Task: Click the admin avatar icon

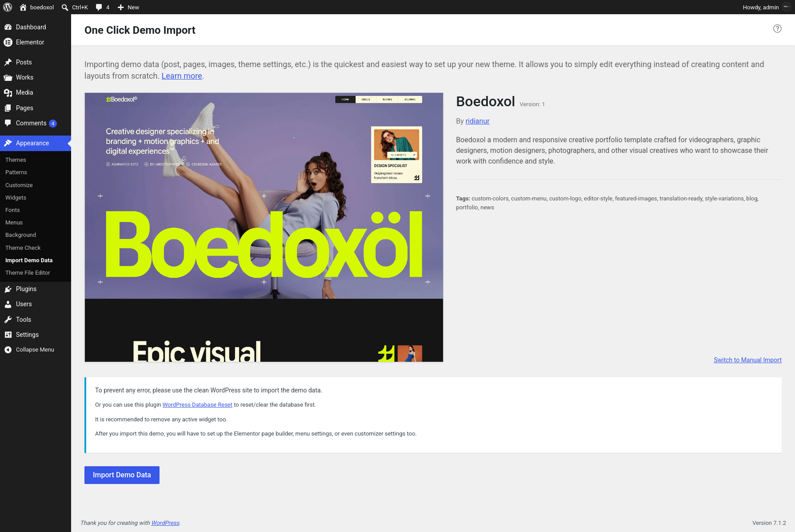Action: point(787,7)
